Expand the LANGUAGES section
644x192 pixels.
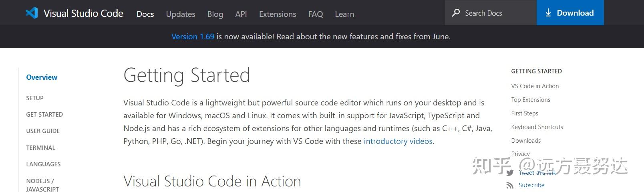tap(43, 164)
